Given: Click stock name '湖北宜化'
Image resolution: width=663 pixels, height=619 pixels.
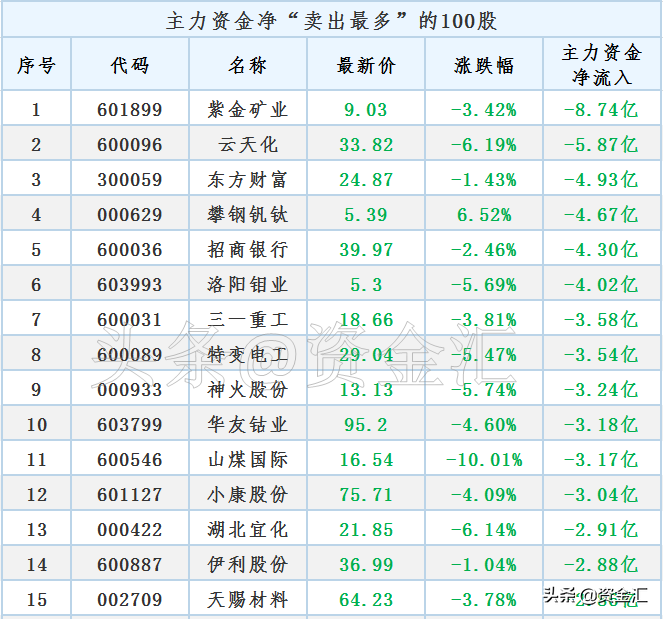Looking at the screenshot, I should (248, 530).
